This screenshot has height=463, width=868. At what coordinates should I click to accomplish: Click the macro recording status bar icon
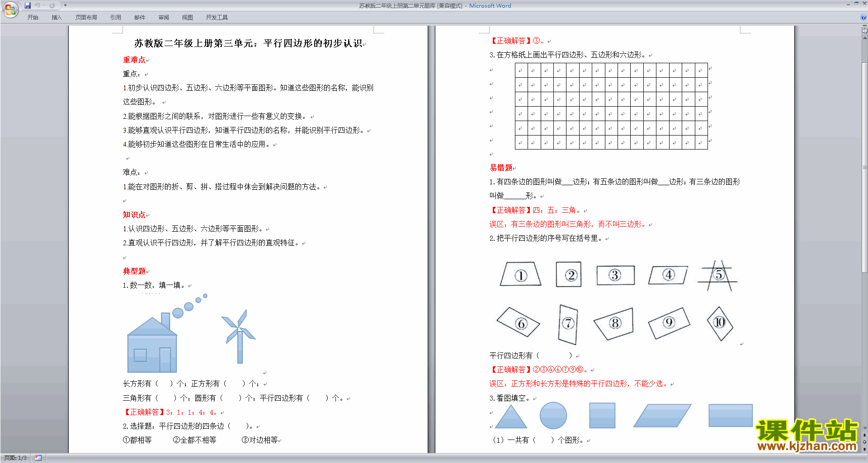point(38,458)
